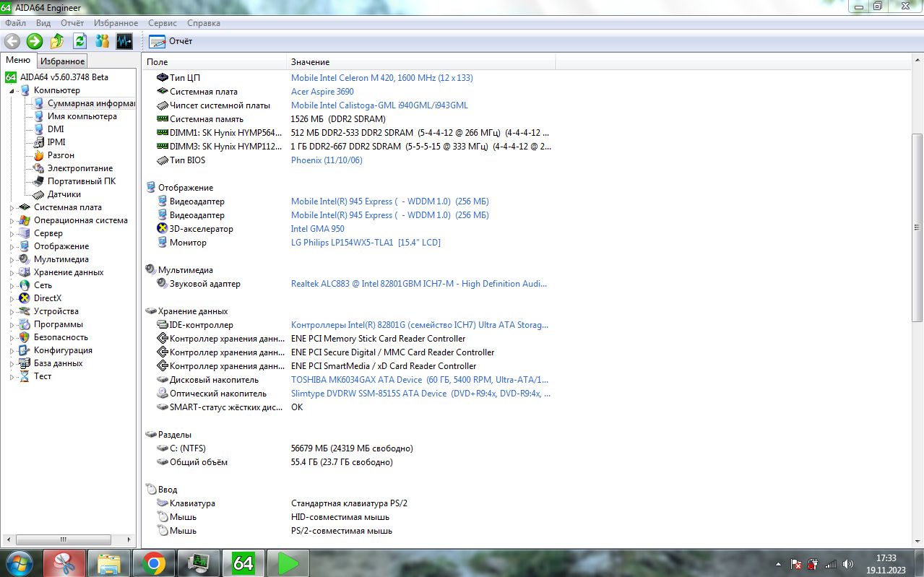This screenshot has height=577, width=924.
Task: Open the Acer Aspire 3690 link
Action: [322, 92]
